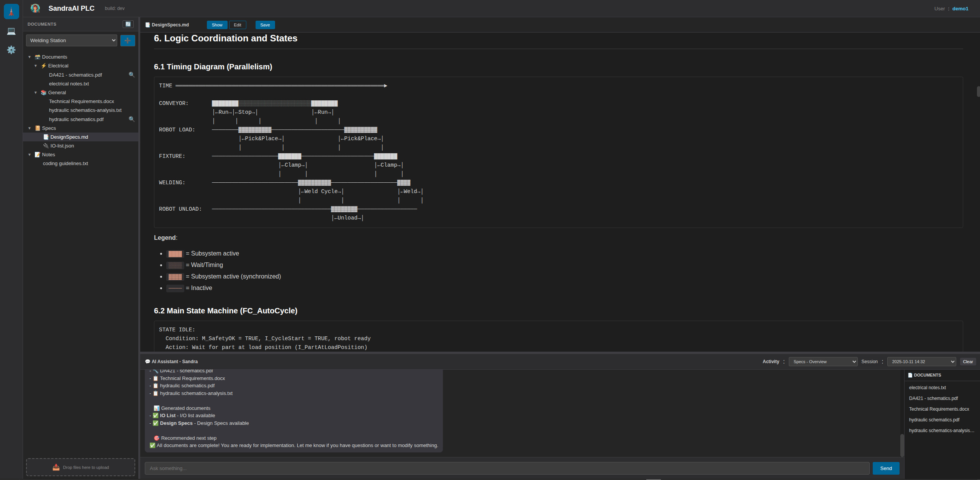Open the Session dropdown dated 2025-10-11 14:32

(921, 361)
